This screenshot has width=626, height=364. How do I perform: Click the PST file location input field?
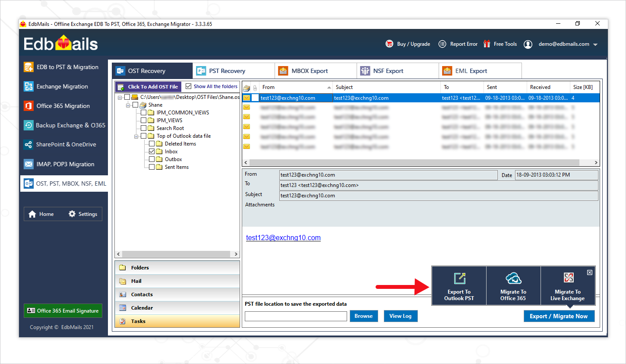pyautogui.click(x=296, y=317)
